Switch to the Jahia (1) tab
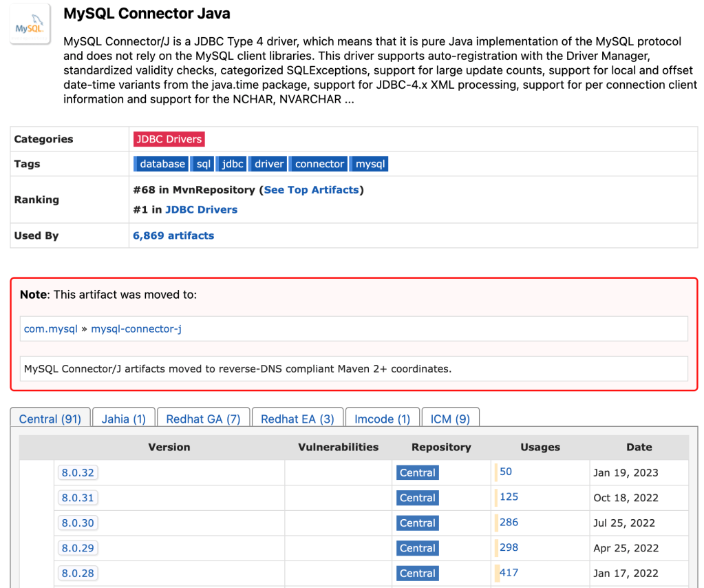 [x=124, y=419]
